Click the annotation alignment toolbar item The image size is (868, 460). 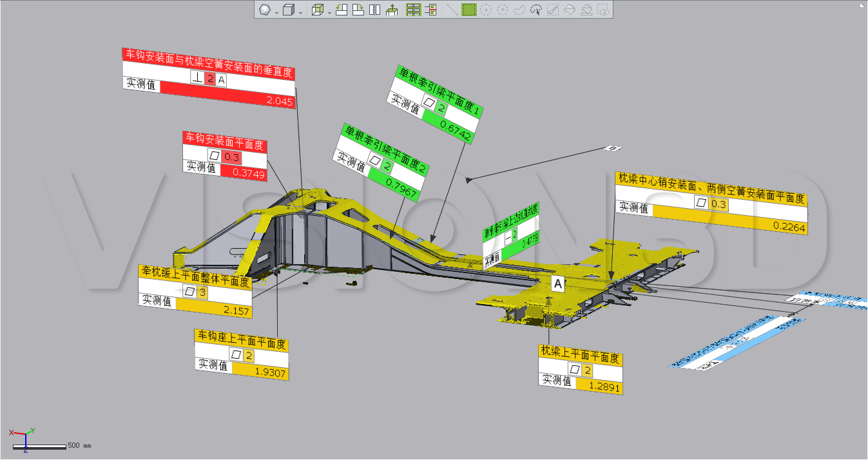(x=430, y=10)
